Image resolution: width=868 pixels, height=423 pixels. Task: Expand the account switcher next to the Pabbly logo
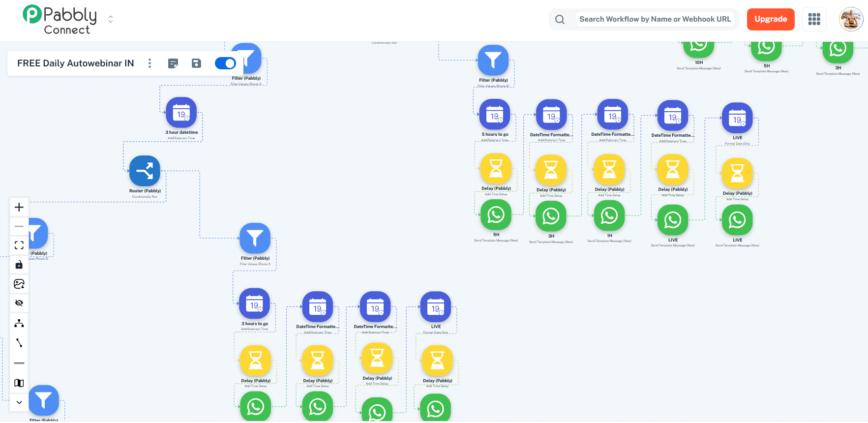point(111,19)
